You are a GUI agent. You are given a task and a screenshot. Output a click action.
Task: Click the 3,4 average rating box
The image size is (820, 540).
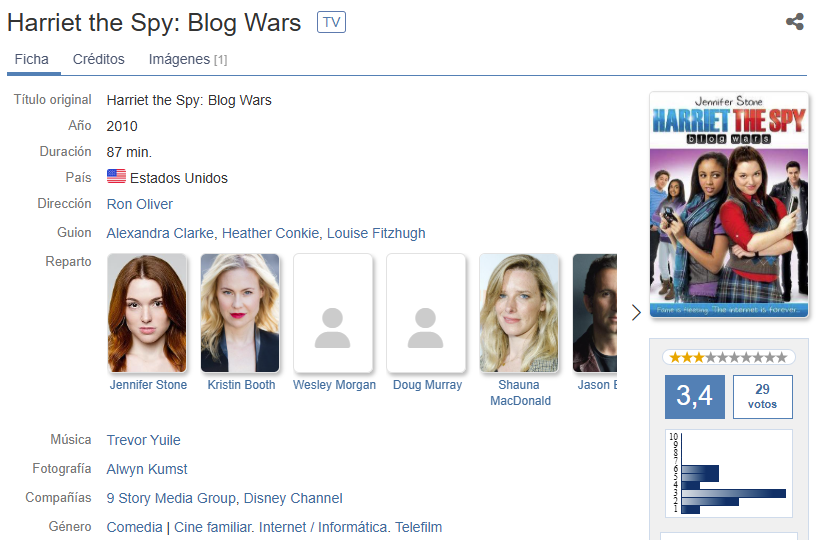(x=694, y=396)
